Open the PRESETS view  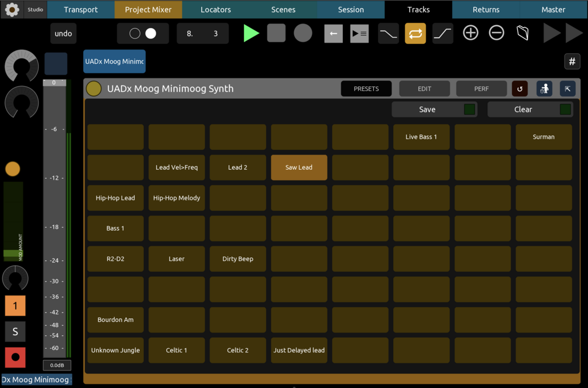click(366, 88)
